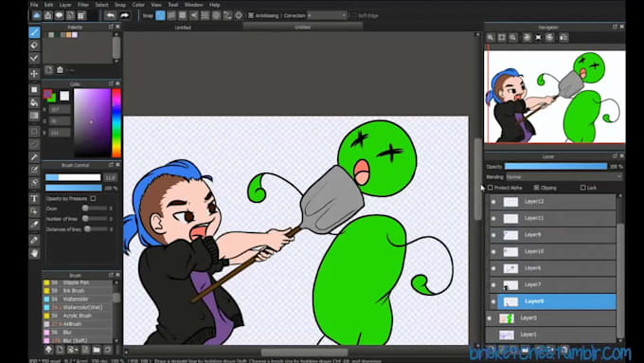The image size is (644, 363).
Task: Select the Lasso tool
Action: click(34, 144)
